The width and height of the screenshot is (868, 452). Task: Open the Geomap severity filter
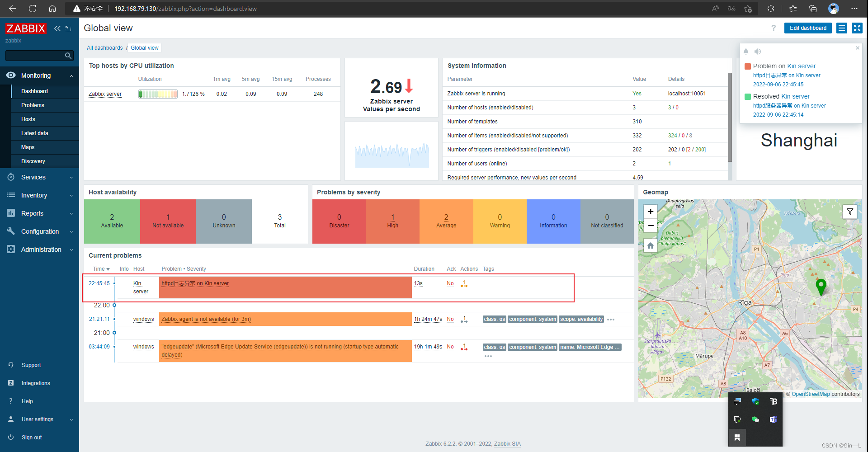850,211
